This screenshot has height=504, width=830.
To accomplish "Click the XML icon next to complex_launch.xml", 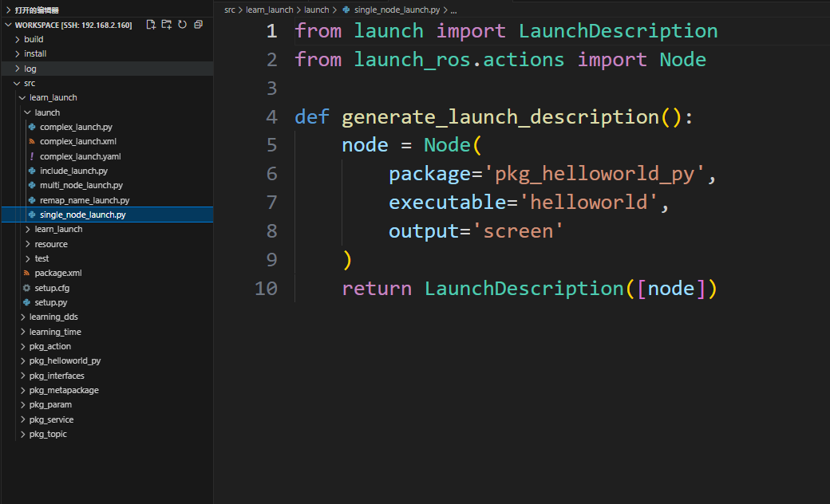I will click(x=32, y=141).
